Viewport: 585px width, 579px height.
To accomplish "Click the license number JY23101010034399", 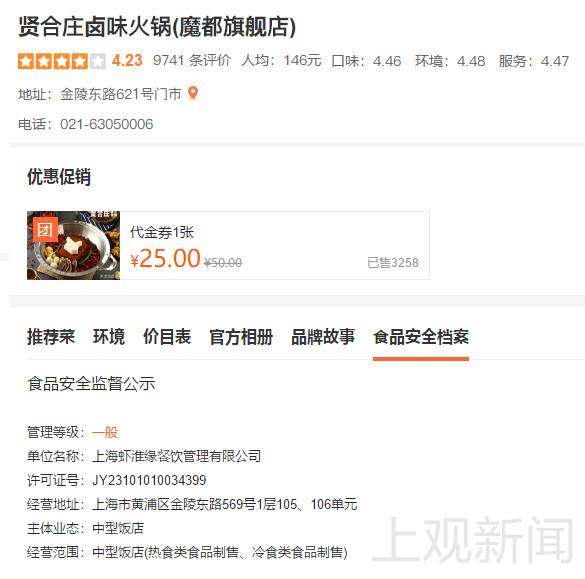I will 149,480.
